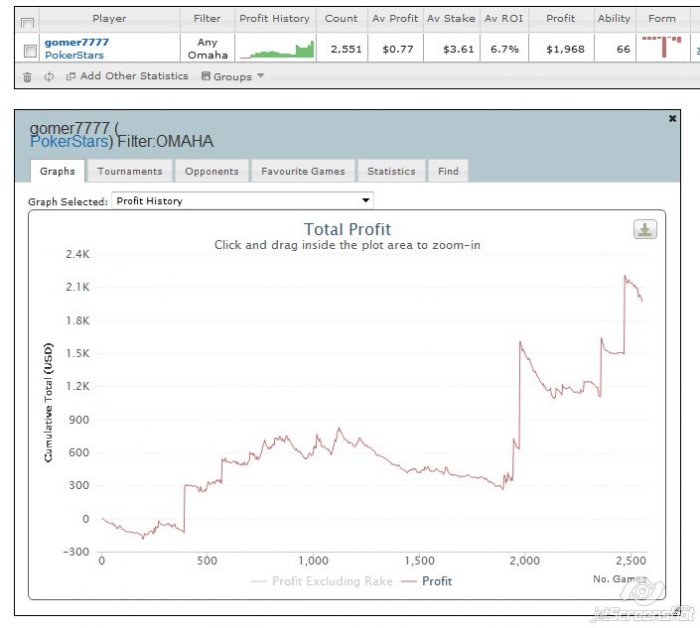Image resolution: width=700 pixels, height=628 pixels.
Task: Click PokerStars link in table row
Action: click(74, 55)
